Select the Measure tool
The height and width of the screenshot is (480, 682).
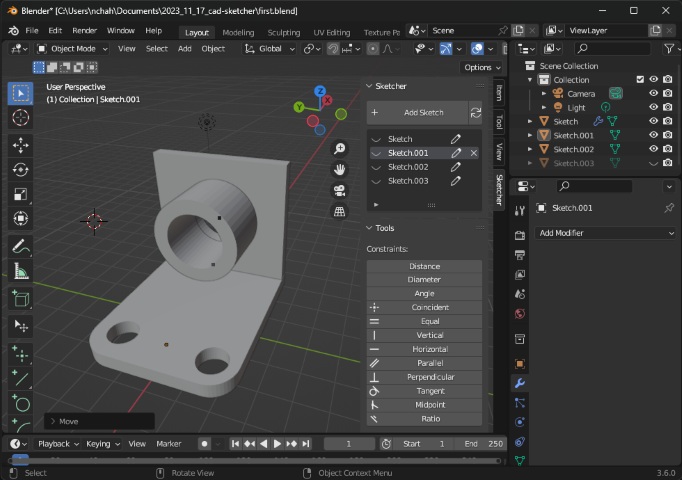20,271
